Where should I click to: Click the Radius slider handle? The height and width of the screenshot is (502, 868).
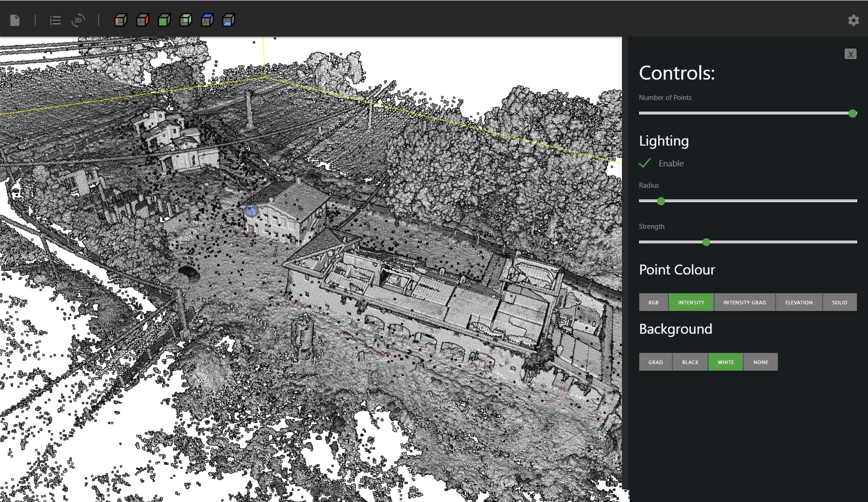pyautogui.click(x=661, y=201)
